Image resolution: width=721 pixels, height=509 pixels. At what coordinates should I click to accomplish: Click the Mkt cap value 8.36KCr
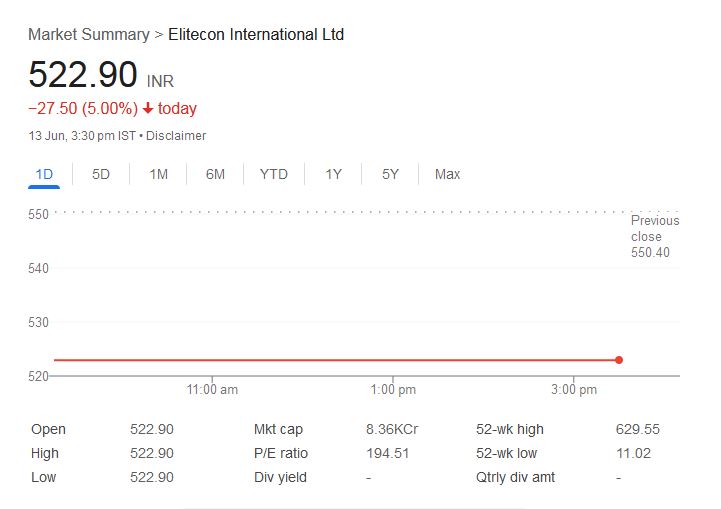pos(392,429)
